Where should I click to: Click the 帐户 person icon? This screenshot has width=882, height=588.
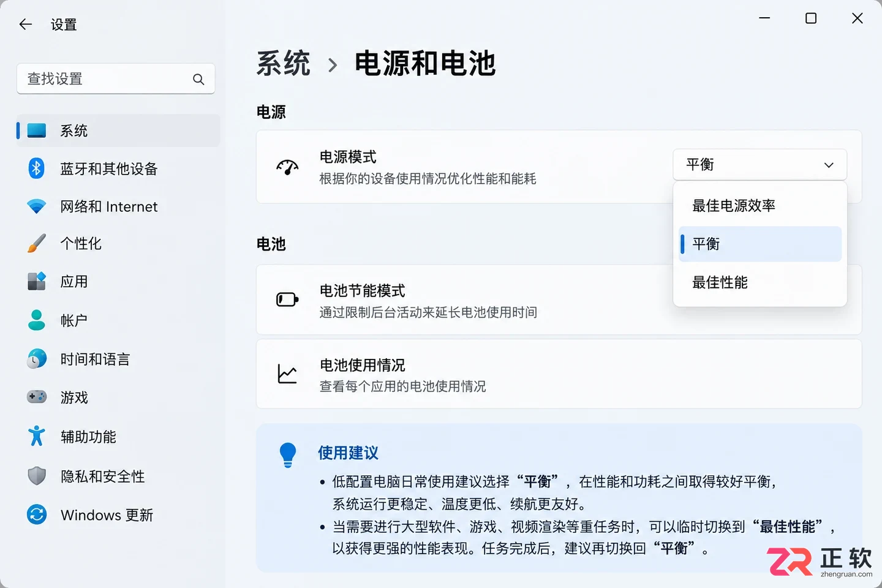[x=37, y=320]
